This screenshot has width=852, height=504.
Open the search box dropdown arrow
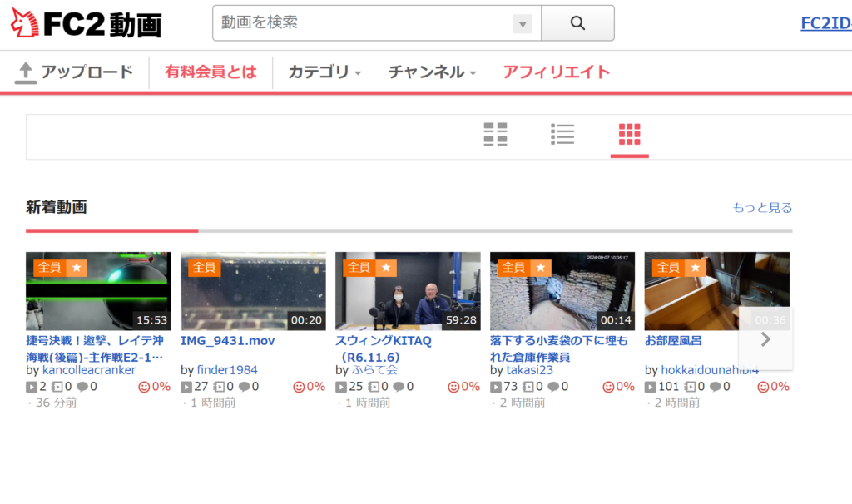(x=523, y=24)
